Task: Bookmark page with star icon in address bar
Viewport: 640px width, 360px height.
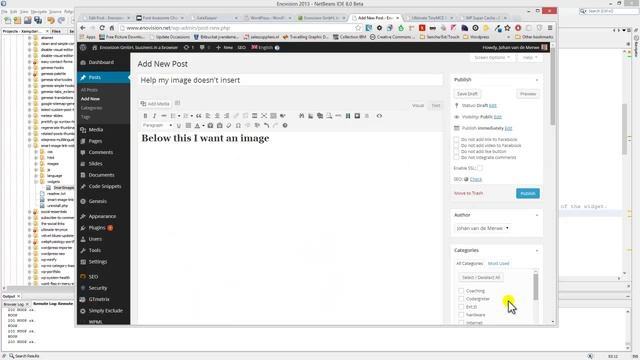Action: tap(358, 28)
